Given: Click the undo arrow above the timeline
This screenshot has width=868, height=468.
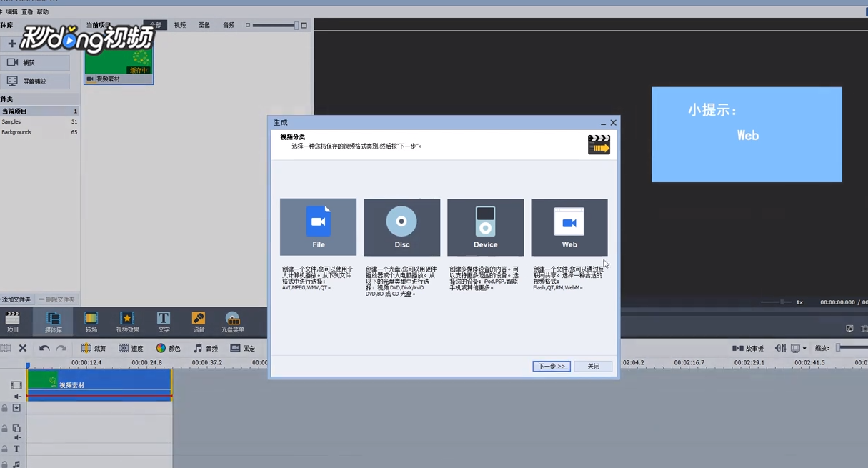Looking at the screenshot, I should (44, 348).
